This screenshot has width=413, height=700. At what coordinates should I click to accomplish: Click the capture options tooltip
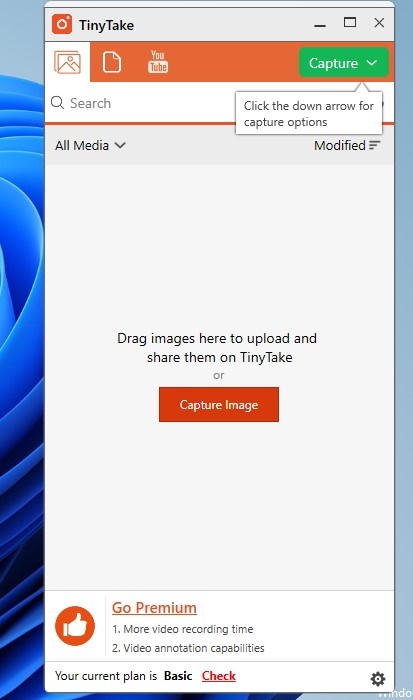click(309, 114)
